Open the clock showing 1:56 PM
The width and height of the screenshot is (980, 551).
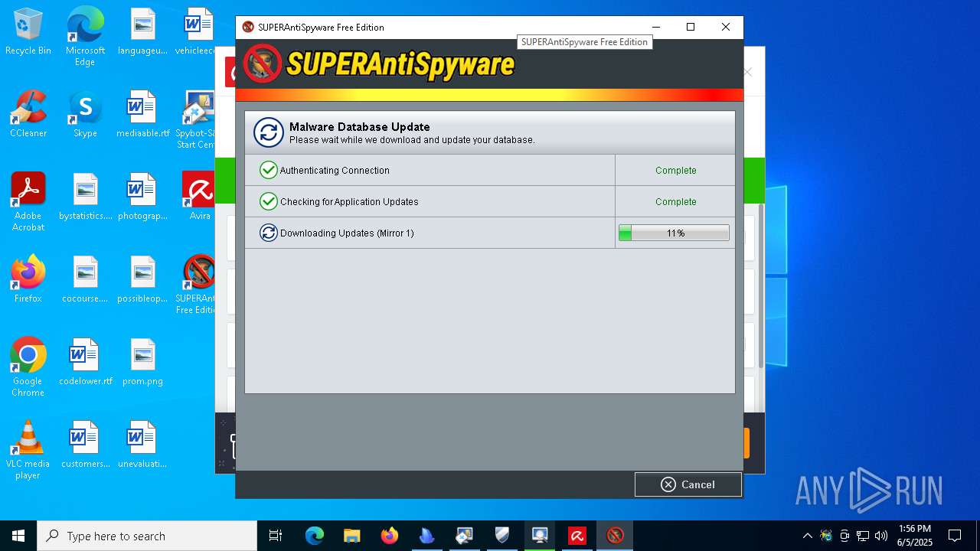click(x=915, y=536)
